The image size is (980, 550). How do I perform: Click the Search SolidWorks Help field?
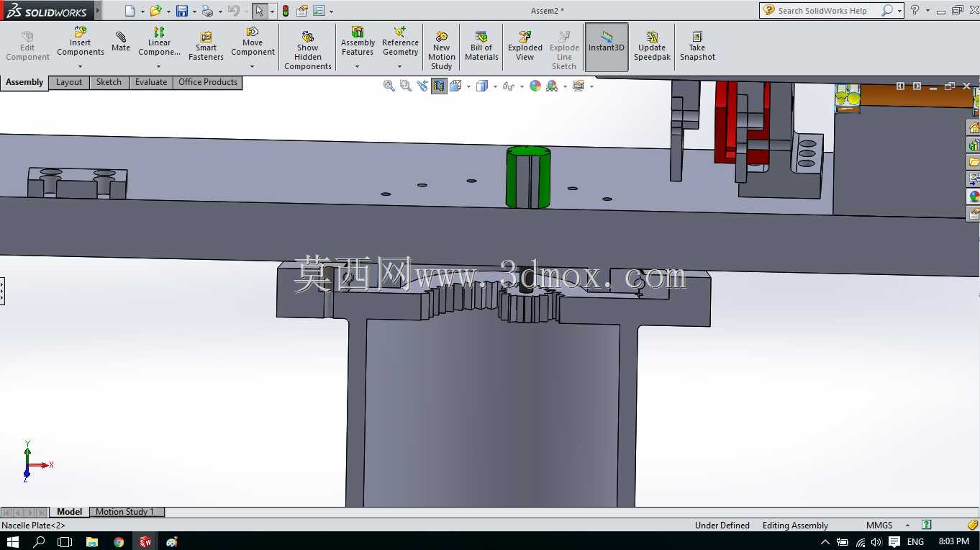click(x=823, y=11)
